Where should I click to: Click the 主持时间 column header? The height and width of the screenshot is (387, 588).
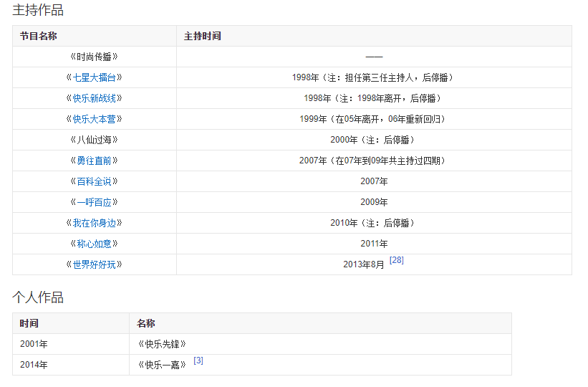click(x=202, y=36)
